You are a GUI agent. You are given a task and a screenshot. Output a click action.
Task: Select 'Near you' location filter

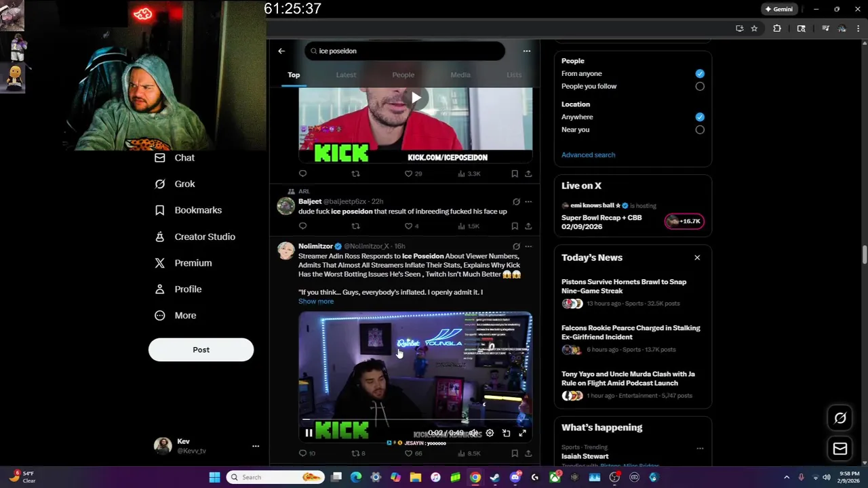click(x=700, y=129)
